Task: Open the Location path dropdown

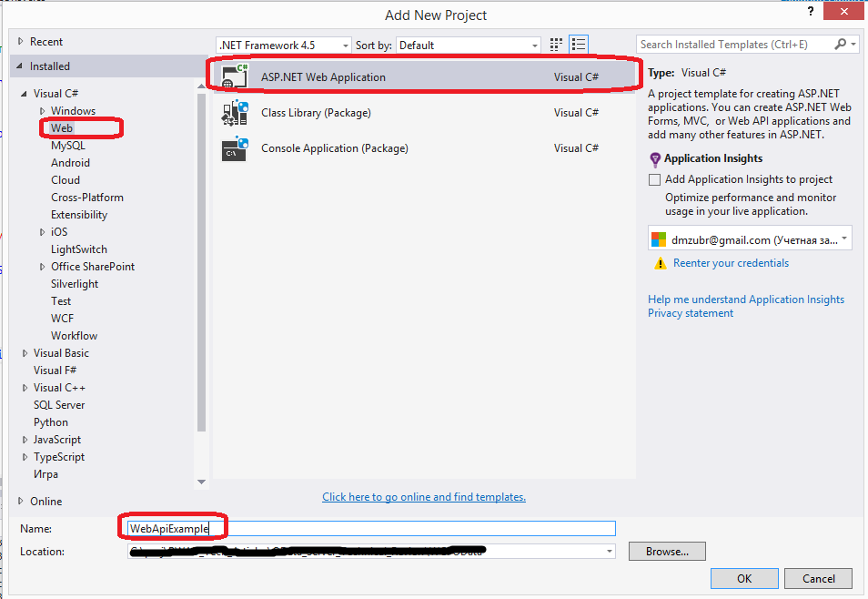Action: pos(609,552)
